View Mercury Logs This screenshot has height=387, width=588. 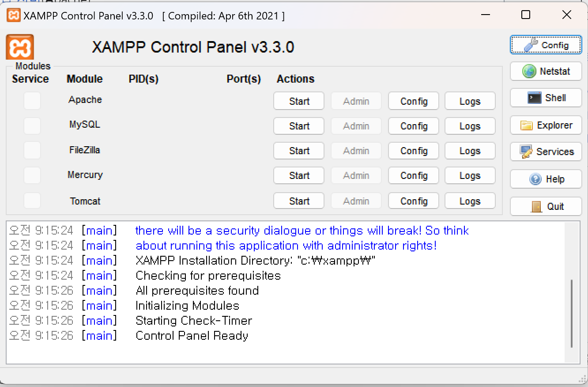pyautogui.click(x=470, y=175)
